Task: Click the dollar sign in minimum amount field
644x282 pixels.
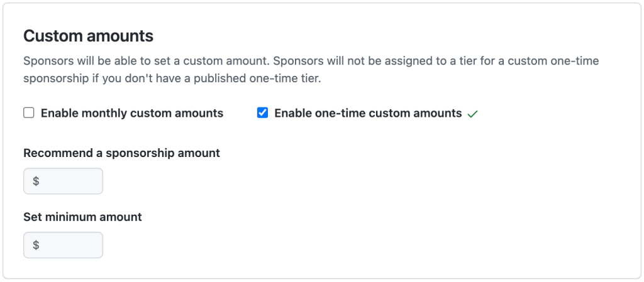Action: [x=36, y=246]
